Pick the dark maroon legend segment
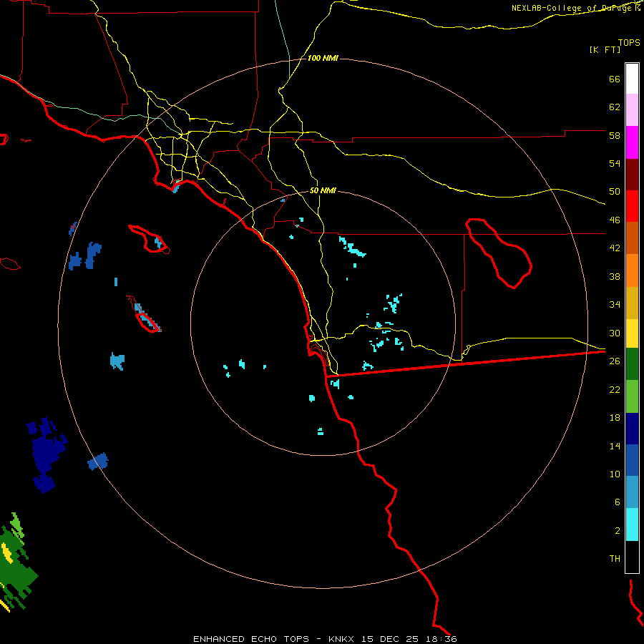Viewport: 644px width, 644px height. 632,175
